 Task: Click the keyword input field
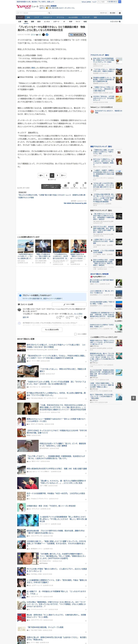(x=32, y=13)
